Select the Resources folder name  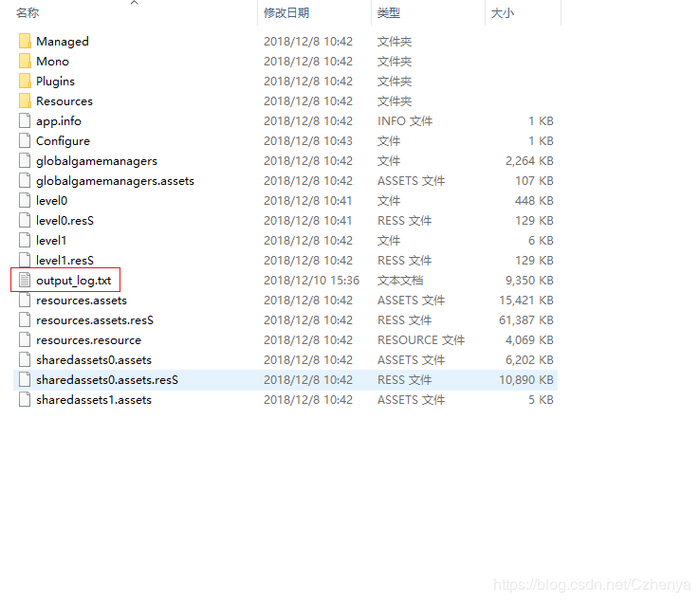coord(64,100)
